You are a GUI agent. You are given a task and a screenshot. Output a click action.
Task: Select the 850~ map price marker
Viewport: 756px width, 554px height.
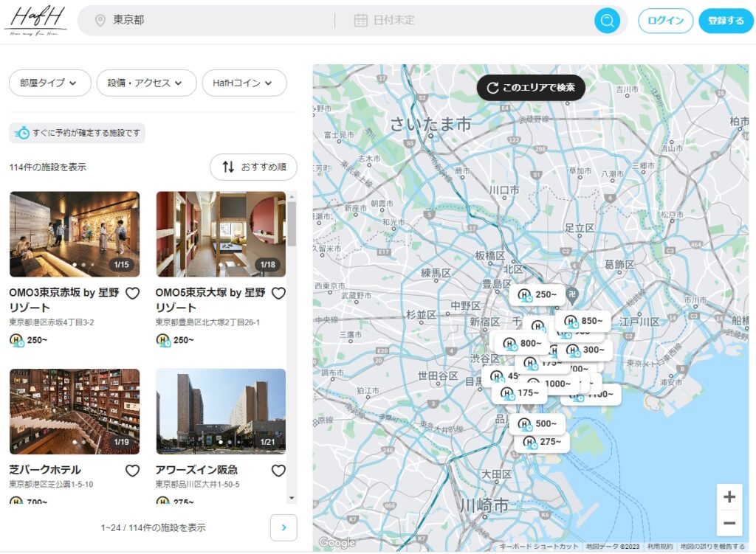pyautogui.click(x=584, y=321)
